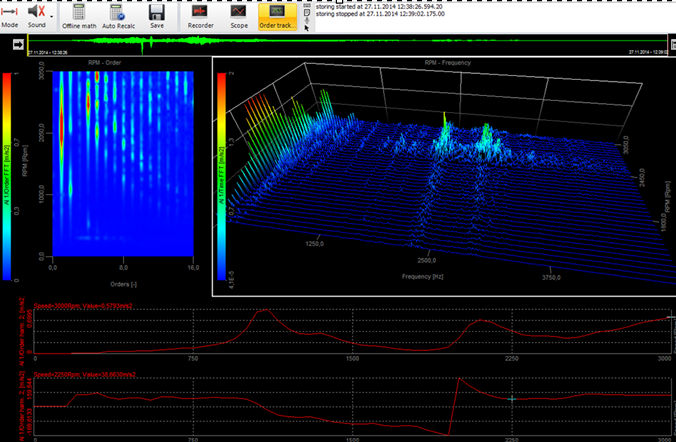
Task: Click the 1250,0 frequency axis tick label
Action: click(x=315, y=244)
